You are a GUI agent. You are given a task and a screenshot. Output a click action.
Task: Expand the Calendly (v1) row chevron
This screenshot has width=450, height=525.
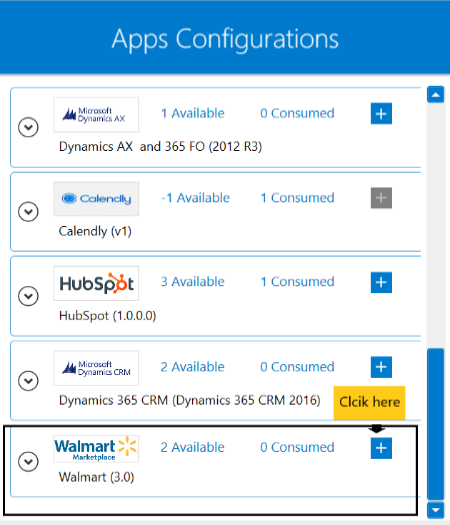coord(28,212)
